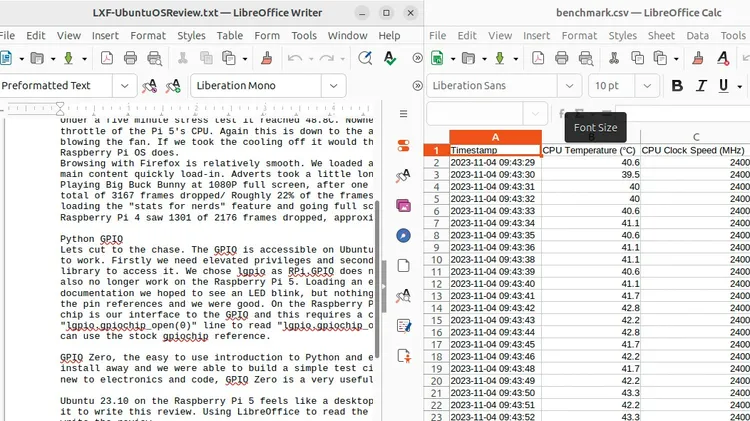Open Writer's Table menu

coord(230,35)
